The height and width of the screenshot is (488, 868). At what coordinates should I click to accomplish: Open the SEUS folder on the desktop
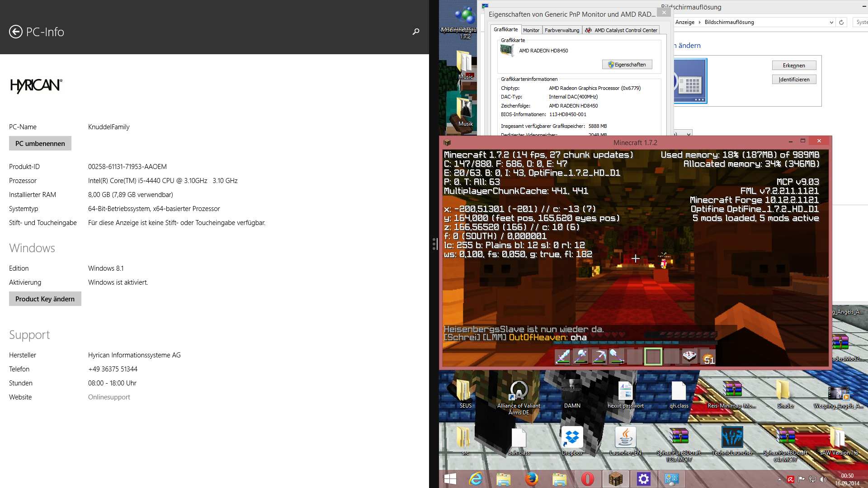[x=465, y=394]
